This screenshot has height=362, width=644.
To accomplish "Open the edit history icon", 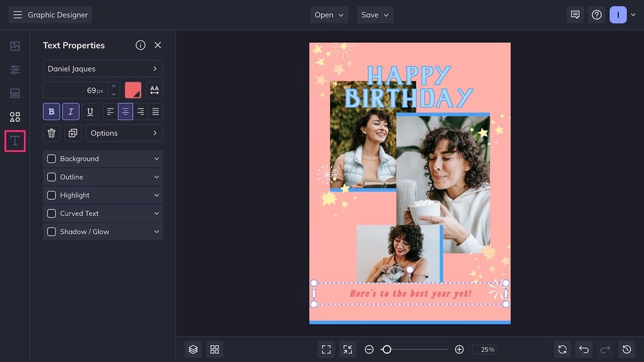I will pos(627,349).
